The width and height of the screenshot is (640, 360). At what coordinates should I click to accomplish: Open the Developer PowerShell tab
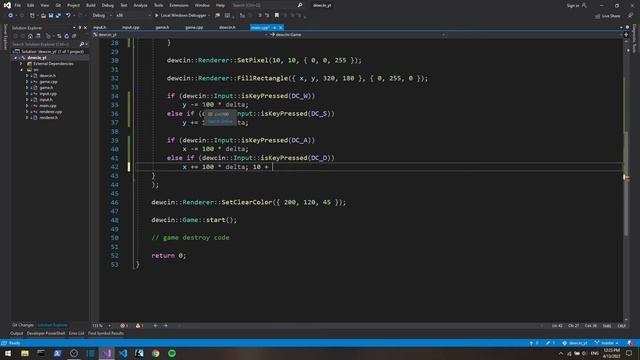point(46,333)
